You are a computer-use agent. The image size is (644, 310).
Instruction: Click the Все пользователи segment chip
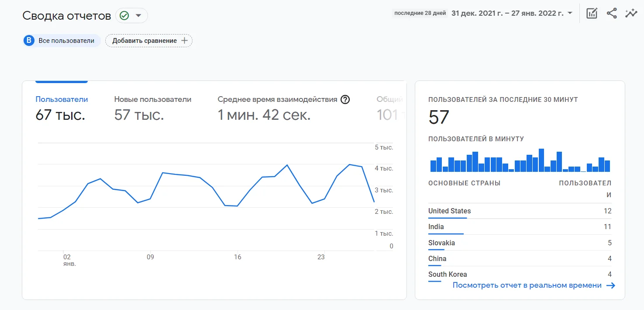pos(66,41)
